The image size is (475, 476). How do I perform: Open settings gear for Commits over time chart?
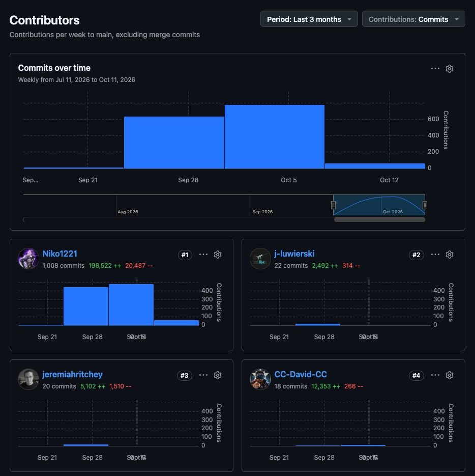450,69
